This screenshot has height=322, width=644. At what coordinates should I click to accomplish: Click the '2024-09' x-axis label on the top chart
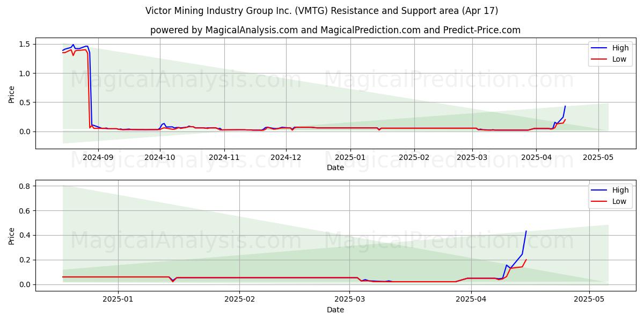(x=98, y=158)
